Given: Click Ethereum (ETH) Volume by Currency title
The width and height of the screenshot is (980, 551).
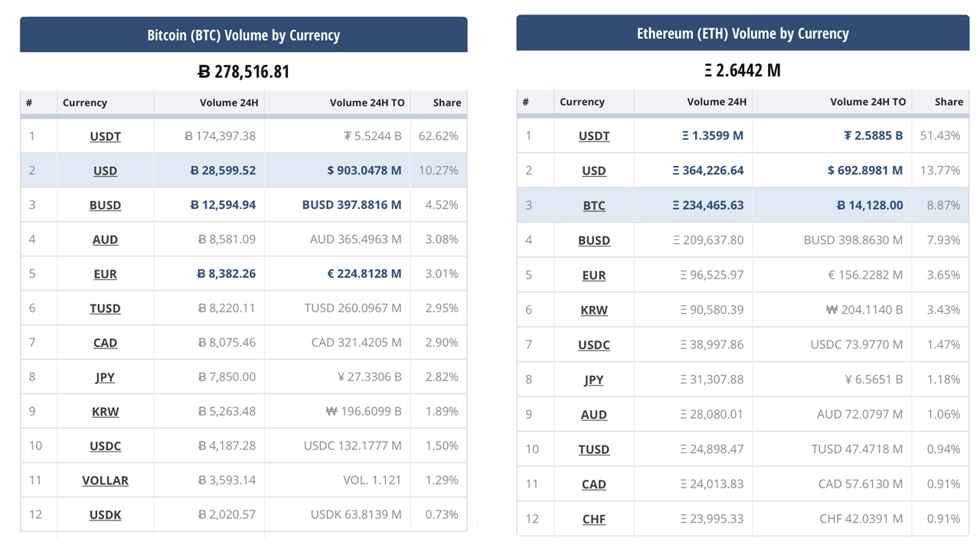Looking at the screenshot, I should 743,34.
